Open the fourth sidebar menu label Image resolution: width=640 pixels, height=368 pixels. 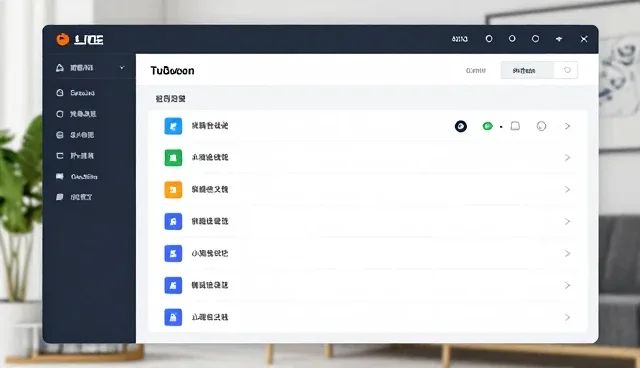coord(82,156)
